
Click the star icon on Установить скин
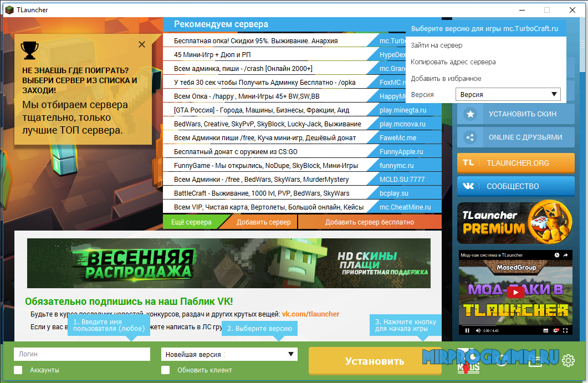point(471,114)
